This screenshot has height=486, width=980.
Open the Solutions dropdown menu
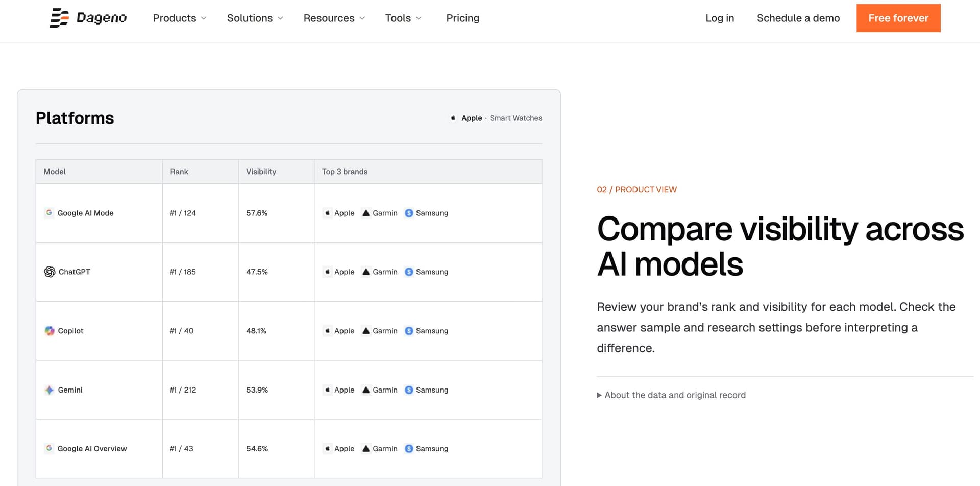click(255, 18)
